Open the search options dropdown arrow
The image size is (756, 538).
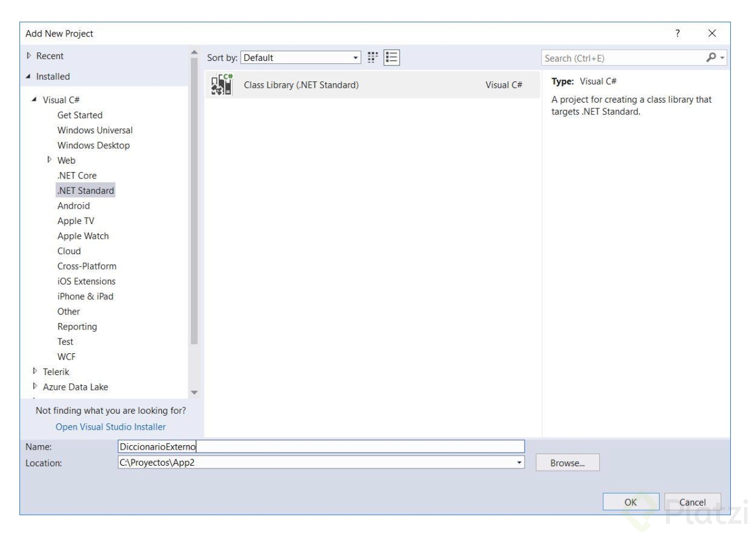click(722, 58)
